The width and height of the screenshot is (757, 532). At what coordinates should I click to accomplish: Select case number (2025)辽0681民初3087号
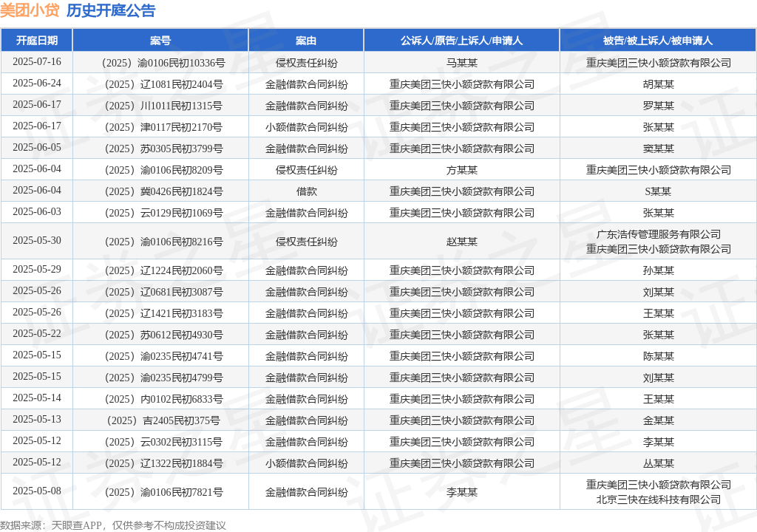[163, 292]
